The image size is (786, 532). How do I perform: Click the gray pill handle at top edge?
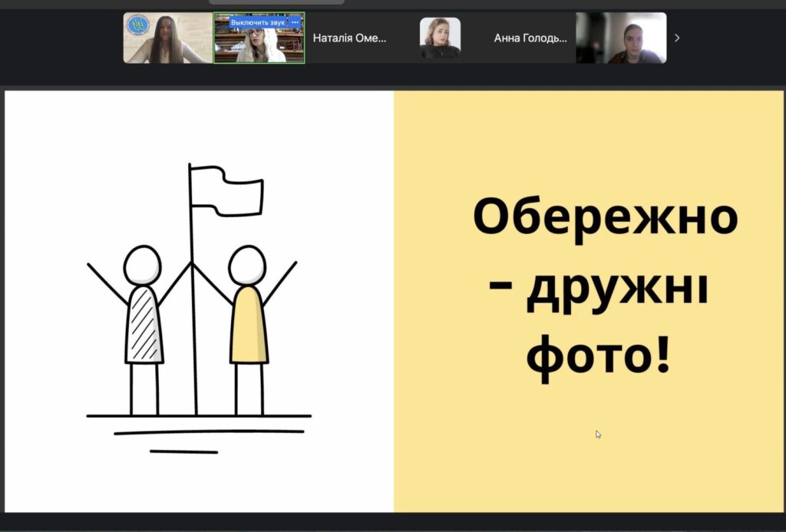click(x=276, y=2)
